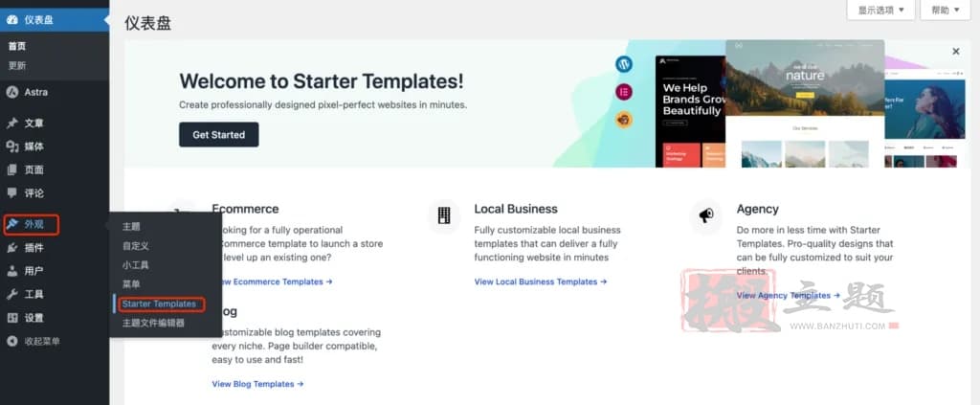Go to 首页 submenu item

(17, 46)
